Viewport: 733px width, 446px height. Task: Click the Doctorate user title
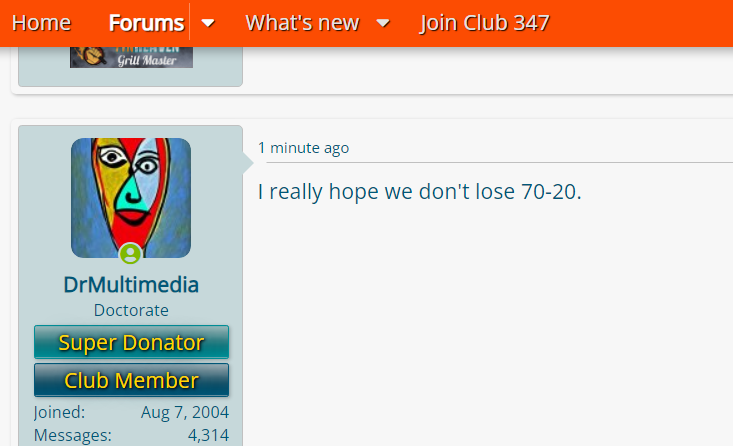click(131, 310)
